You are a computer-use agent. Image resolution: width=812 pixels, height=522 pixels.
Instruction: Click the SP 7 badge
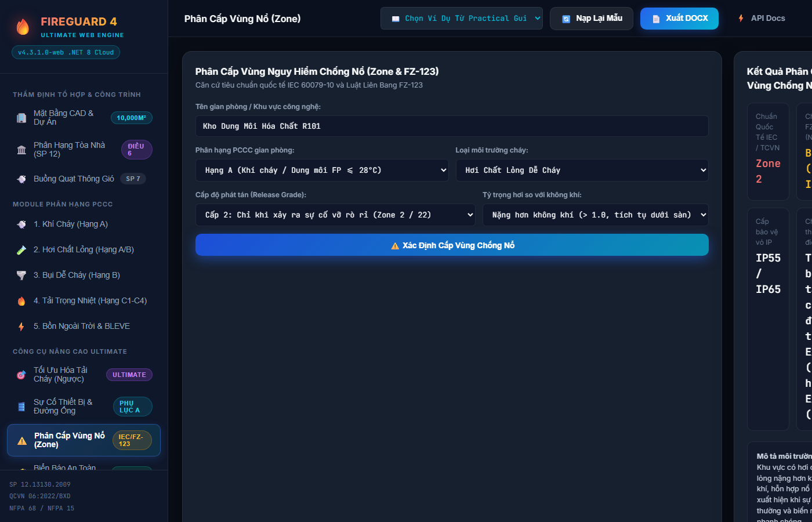click(133, 179)
